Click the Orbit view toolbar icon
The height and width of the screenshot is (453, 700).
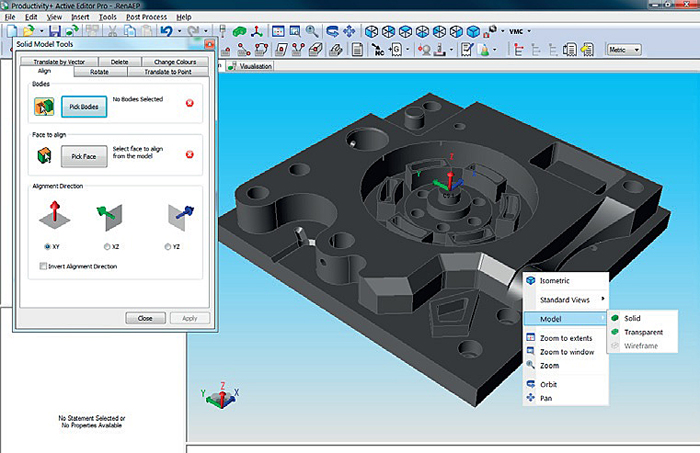click(x=332, y=31)
